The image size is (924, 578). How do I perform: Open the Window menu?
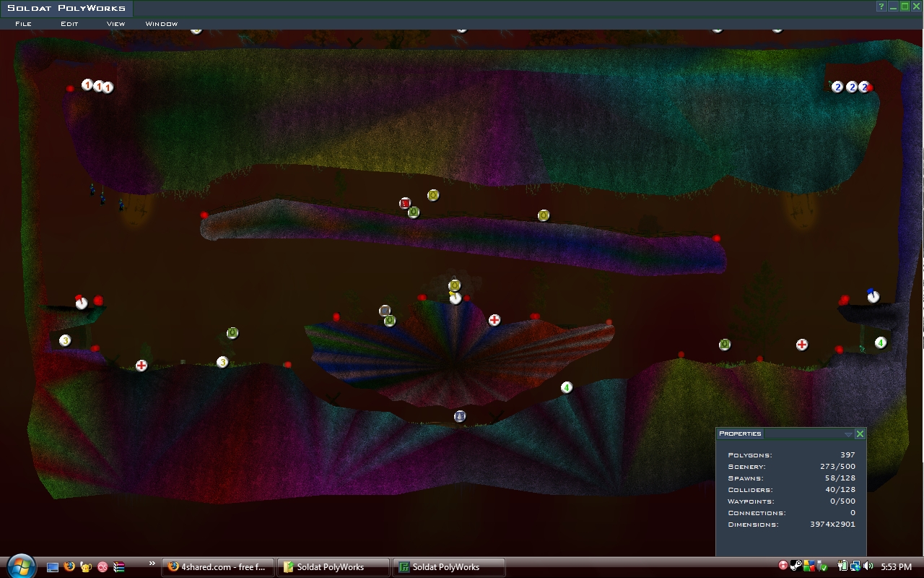point(161,24)
